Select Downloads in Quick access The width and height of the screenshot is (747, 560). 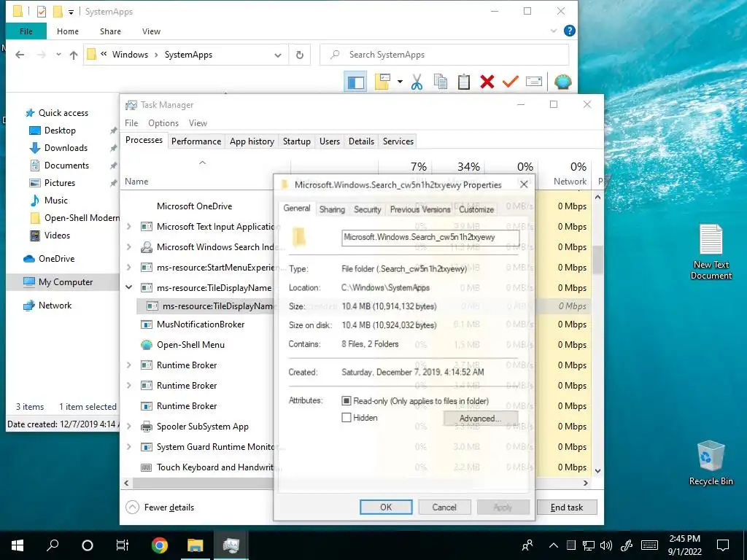click(x=66, y=148)
